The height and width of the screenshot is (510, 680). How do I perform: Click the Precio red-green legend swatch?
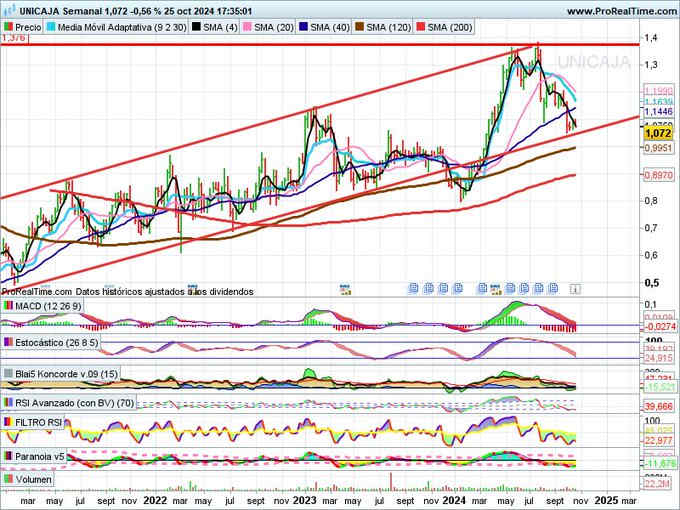click(8, 27)
